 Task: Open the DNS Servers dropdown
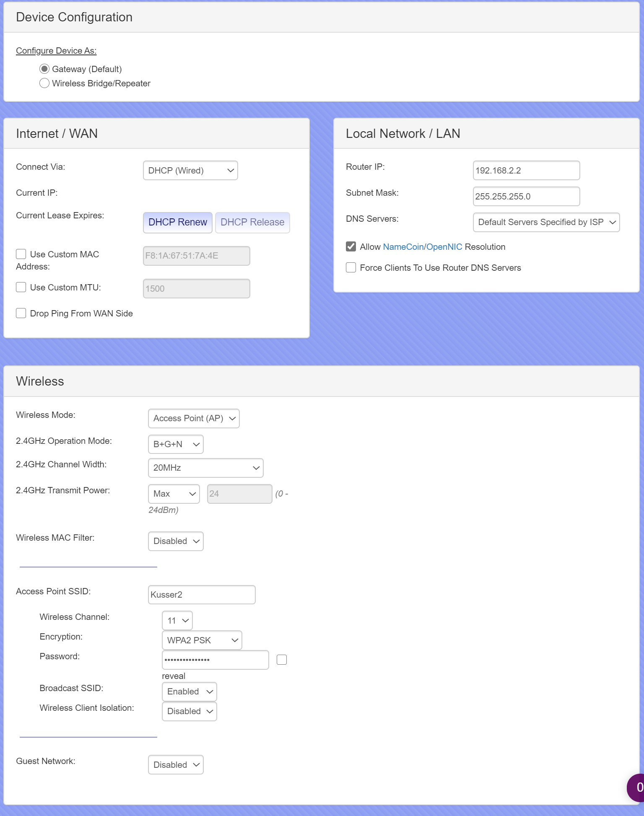(546, 222)
